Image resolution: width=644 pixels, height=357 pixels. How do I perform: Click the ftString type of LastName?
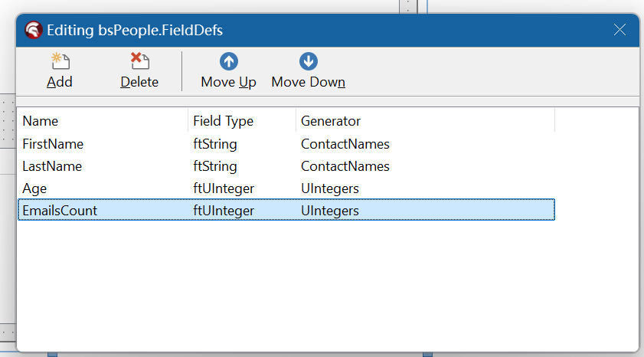(x=215, y=166)
